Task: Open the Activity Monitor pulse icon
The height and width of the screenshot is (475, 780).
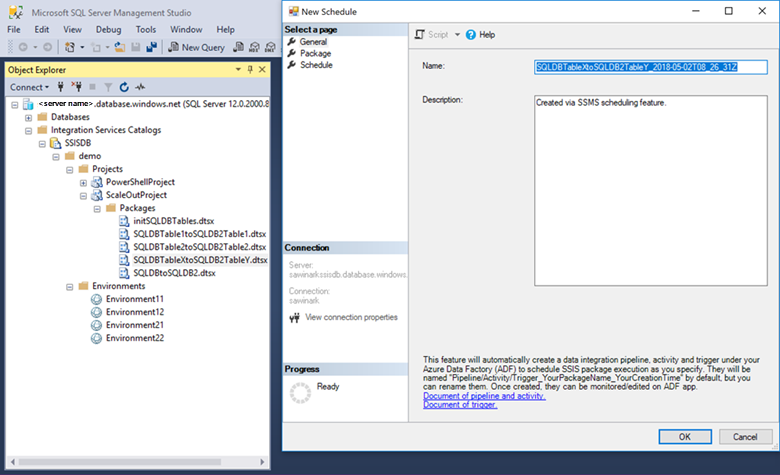Action: pos(140,87)
